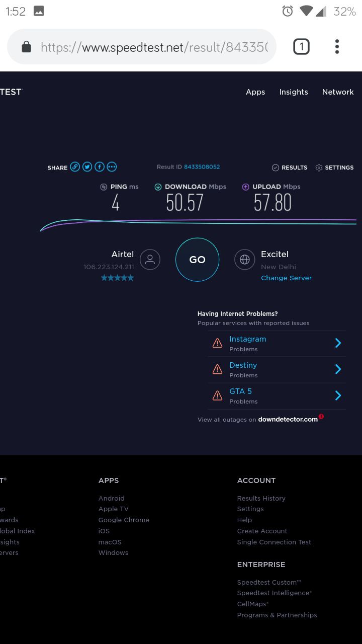Open Single Connection Test link
Image resolution: width=362 pixels, height=644 pixels.
pos(275,542)
